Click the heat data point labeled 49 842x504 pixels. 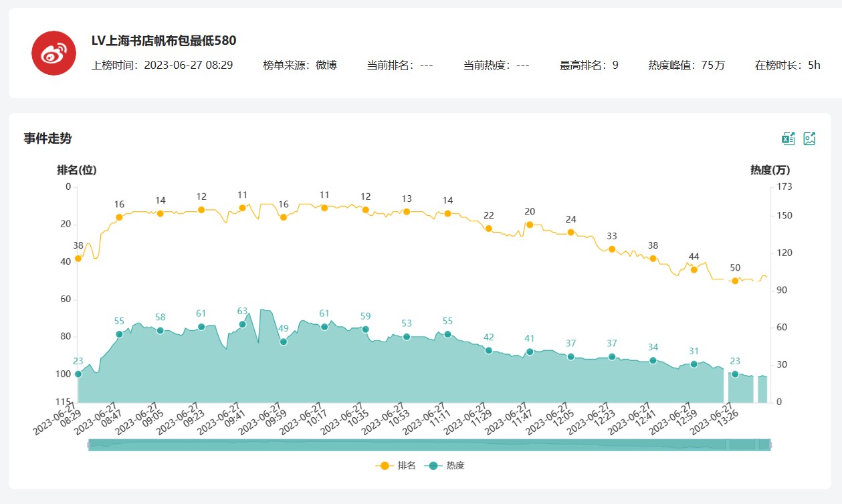pos(284,342)
